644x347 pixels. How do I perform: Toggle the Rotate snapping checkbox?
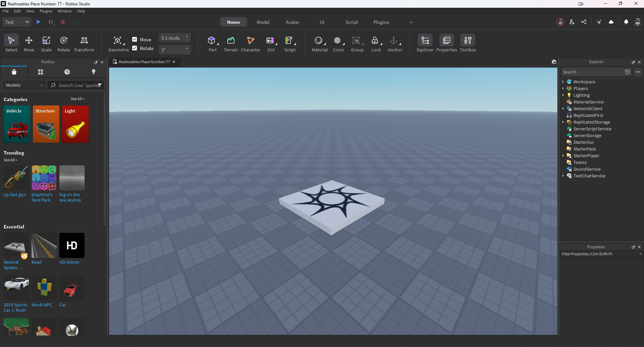point(135,48)
